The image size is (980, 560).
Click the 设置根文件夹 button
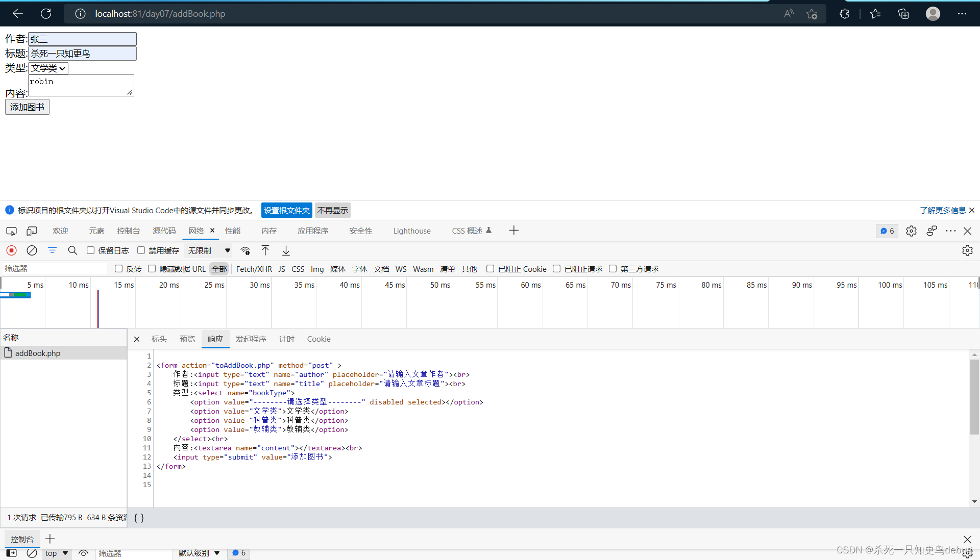286,210
